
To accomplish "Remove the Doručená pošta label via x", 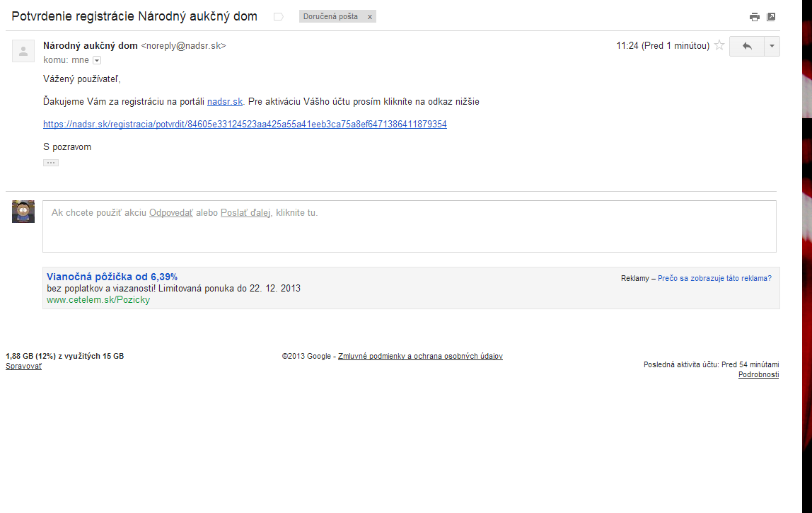I will 370,17.
